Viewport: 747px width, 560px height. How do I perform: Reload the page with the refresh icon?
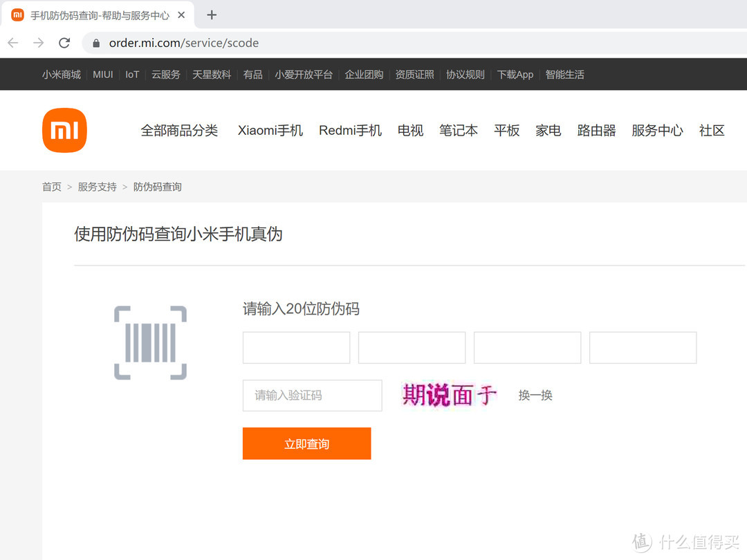coord(64,43)
